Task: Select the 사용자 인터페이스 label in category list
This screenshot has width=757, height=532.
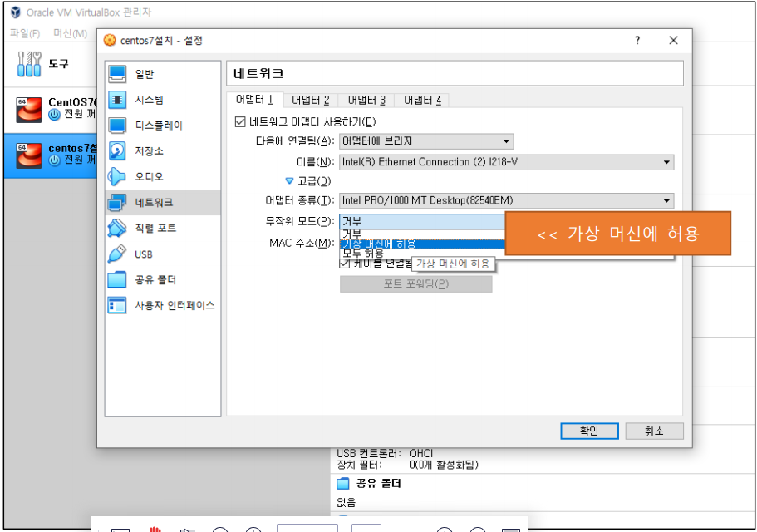Action: [175, 306]
